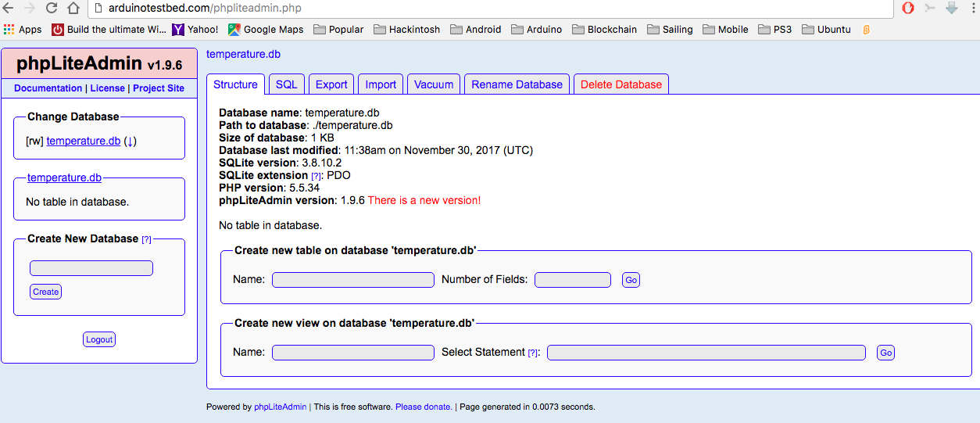Screen dimensions: 980x423
Task: Open the Google Maps bookmark
Action: pos(266,30)
